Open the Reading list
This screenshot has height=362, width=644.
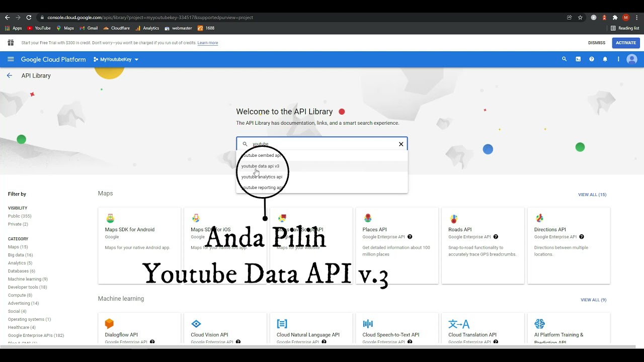[x=624, y=28]
